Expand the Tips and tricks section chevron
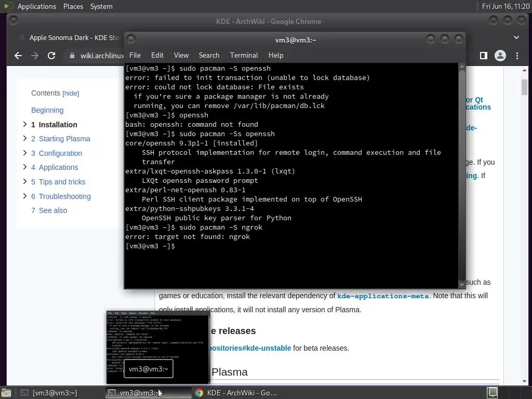The image size is (532, 399). 25,181
